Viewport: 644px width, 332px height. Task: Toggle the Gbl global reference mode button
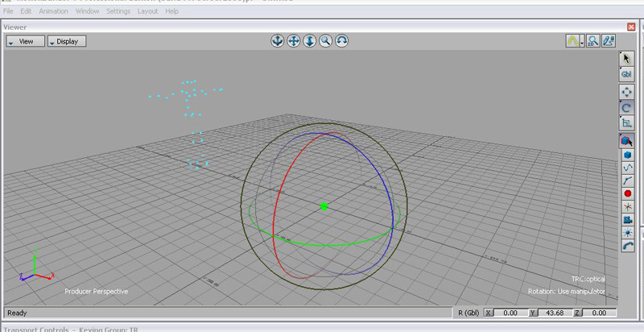click(627, 74)
